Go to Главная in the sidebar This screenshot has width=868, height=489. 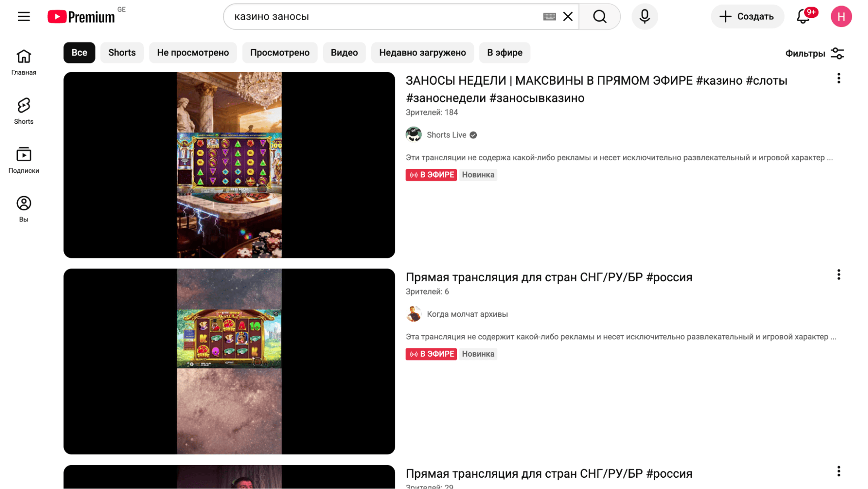coord(24,62)
